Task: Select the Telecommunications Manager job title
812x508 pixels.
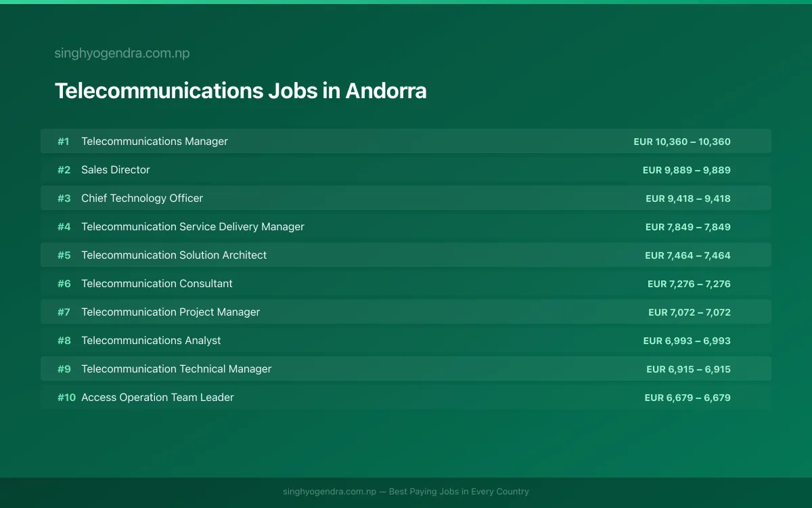Action: [x=154, y=142]
